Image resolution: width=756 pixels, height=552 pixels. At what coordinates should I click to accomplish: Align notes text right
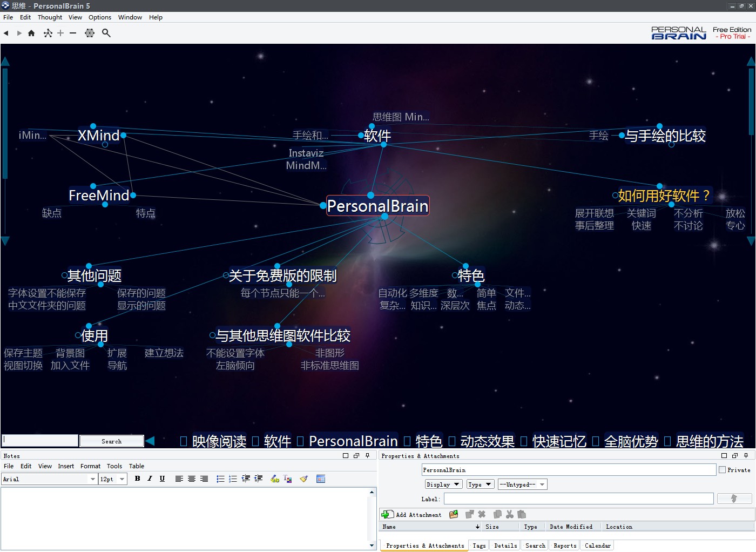pyautogui.click(x=204, y=479)
